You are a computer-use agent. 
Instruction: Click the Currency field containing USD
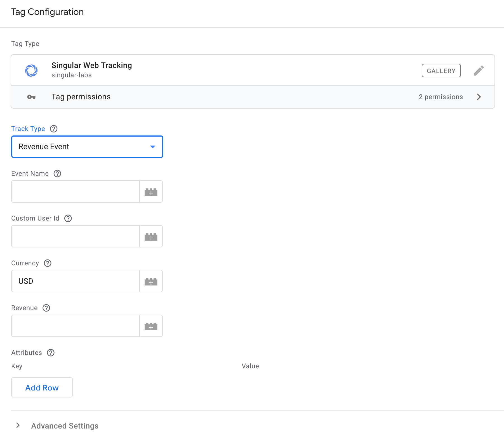(76, 281)
